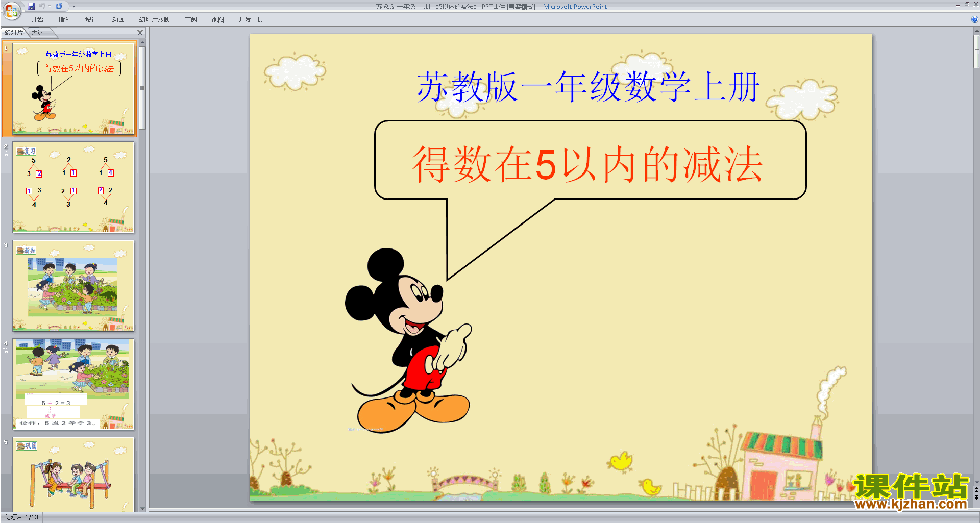Switch to the 视图 ribbon tab
The height and width of the screenshot is (523, 980).
217,20
